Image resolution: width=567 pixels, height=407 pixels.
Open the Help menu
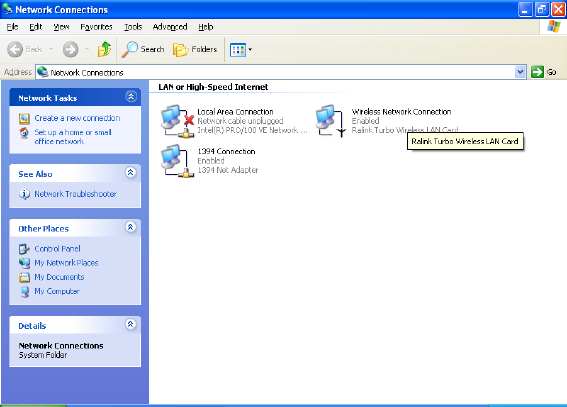point(206,27)
